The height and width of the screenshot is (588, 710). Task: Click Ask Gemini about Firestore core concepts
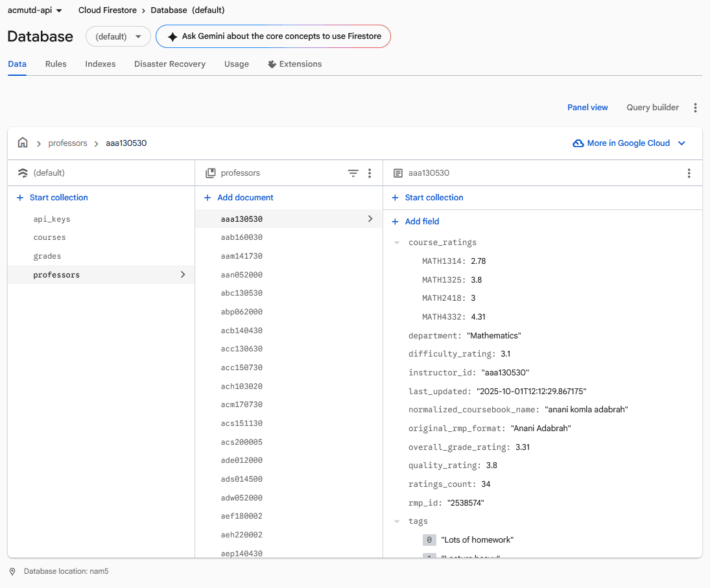[x=273, y=36]
